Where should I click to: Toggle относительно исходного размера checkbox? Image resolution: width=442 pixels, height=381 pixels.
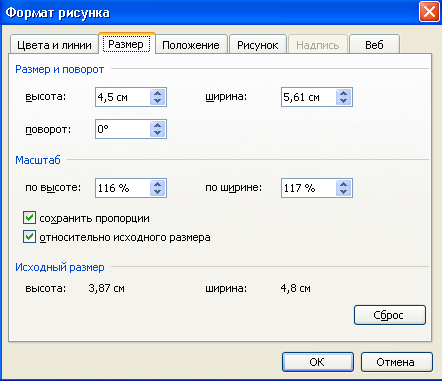(29, 237)
